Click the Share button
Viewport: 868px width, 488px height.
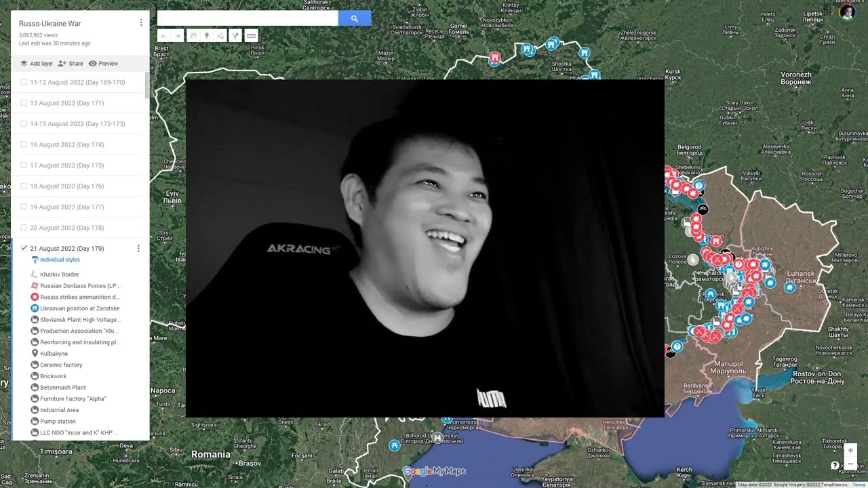click(x=71, y=64)
